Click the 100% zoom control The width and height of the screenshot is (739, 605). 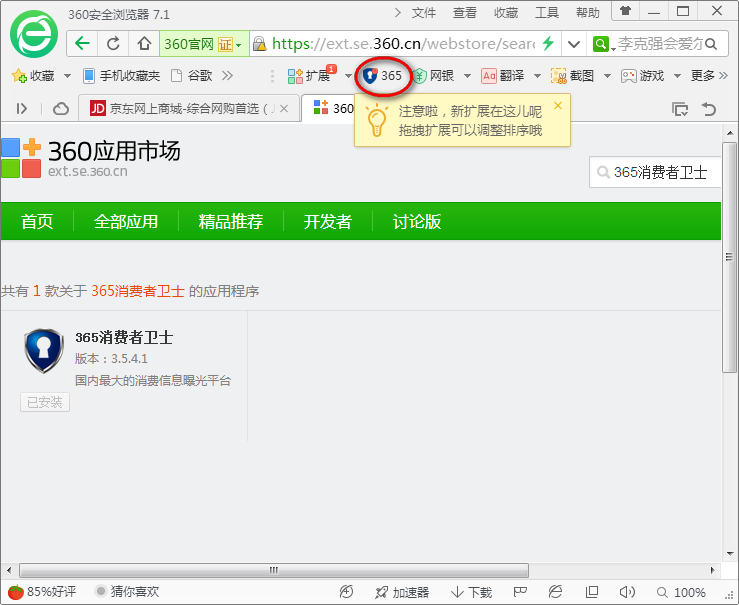click(682, 592)
